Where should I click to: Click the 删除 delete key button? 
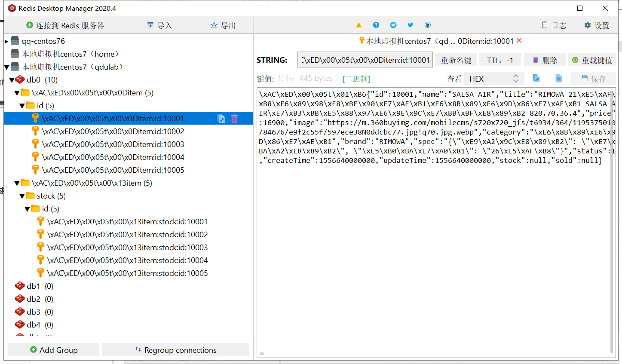(545, 60)
